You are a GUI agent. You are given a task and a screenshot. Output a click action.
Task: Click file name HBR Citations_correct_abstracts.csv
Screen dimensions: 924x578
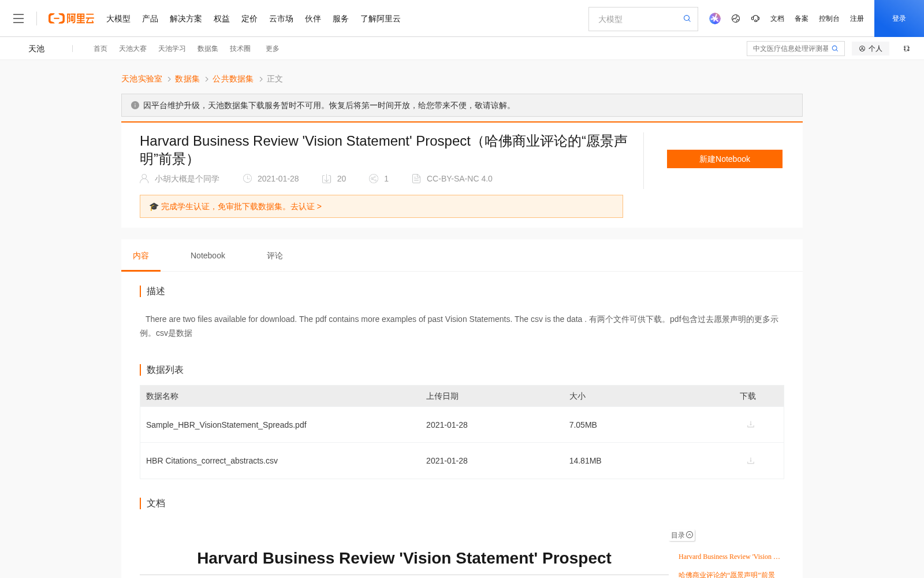(212, 461)
